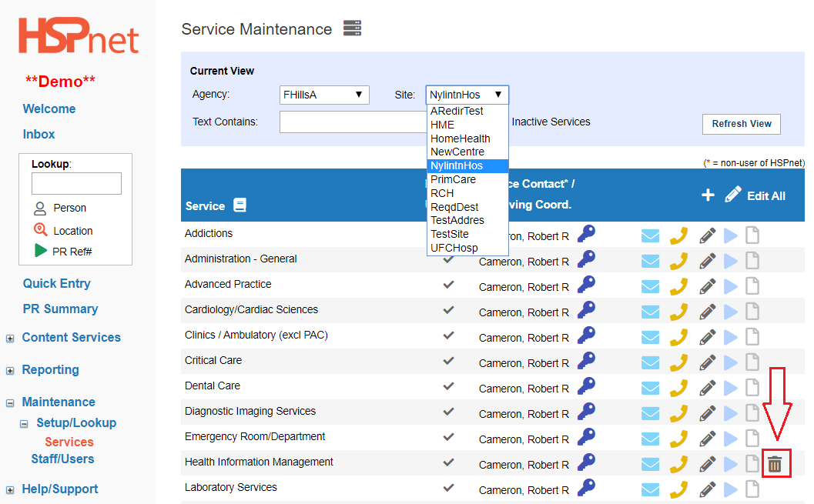
Task: Collapse the Setup/Lookup submenu
Action: pyautogui.click(x=24, y=424)
